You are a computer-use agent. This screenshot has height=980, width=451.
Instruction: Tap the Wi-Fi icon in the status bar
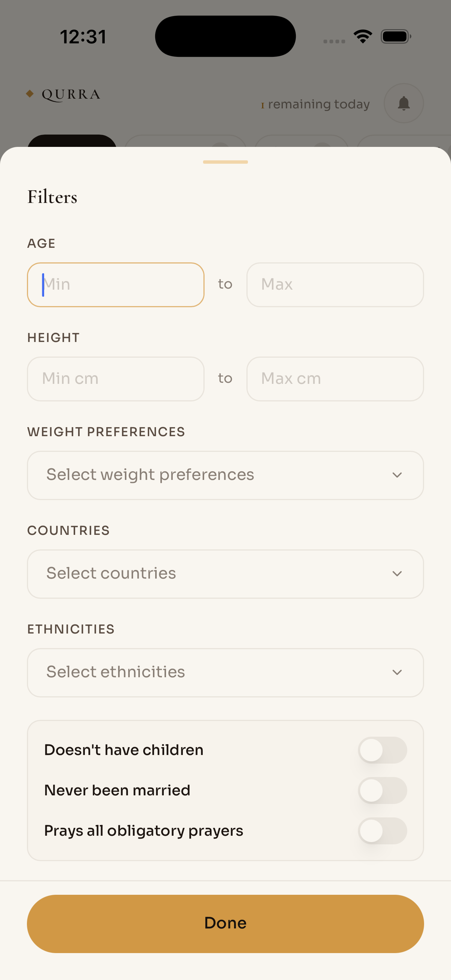363,36
